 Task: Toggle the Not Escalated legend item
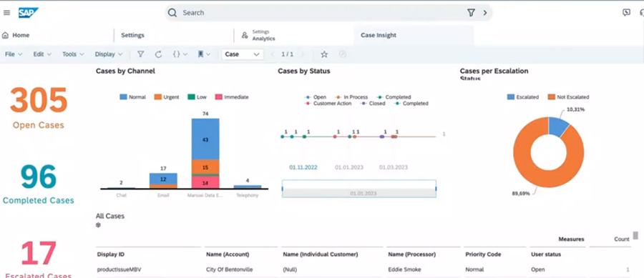pos(568,97)
